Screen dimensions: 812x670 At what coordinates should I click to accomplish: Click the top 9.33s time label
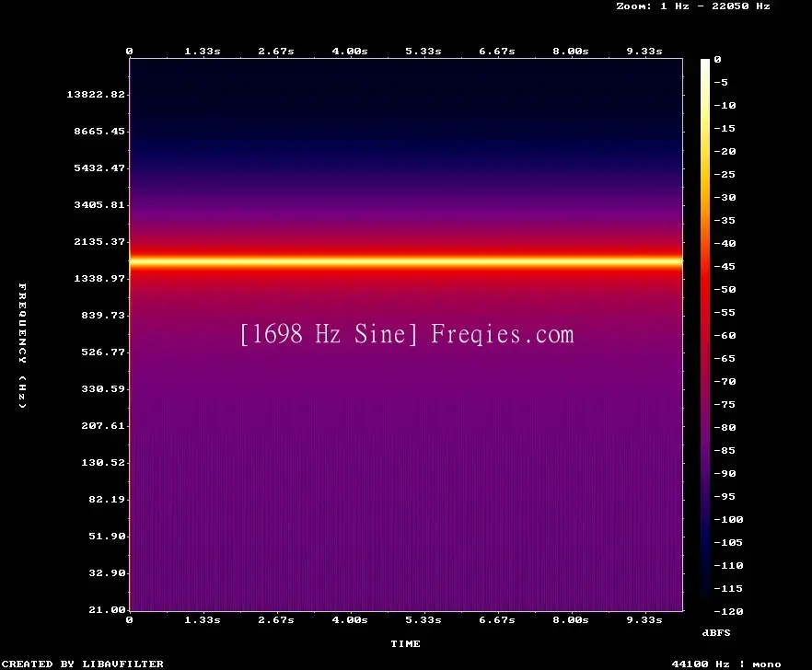pyautogui.click(x=644, y=51)
